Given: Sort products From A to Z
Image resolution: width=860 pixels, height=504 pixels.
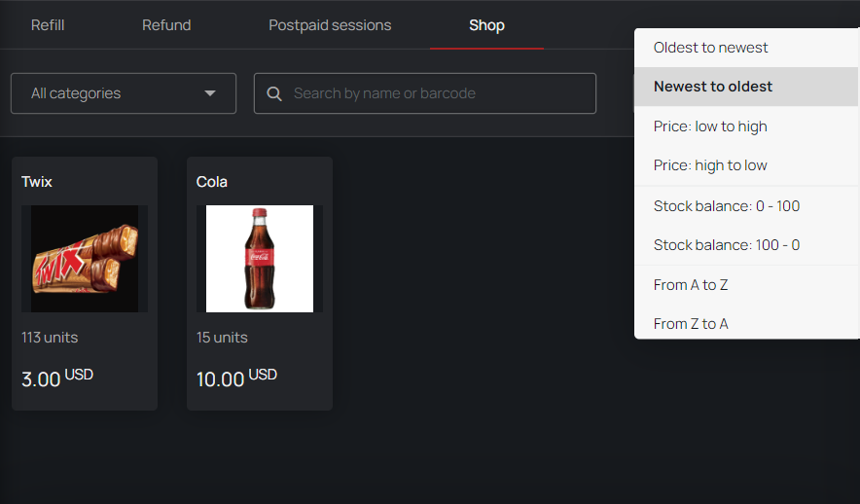Looking at the screenshot, I should pos(746,285).
